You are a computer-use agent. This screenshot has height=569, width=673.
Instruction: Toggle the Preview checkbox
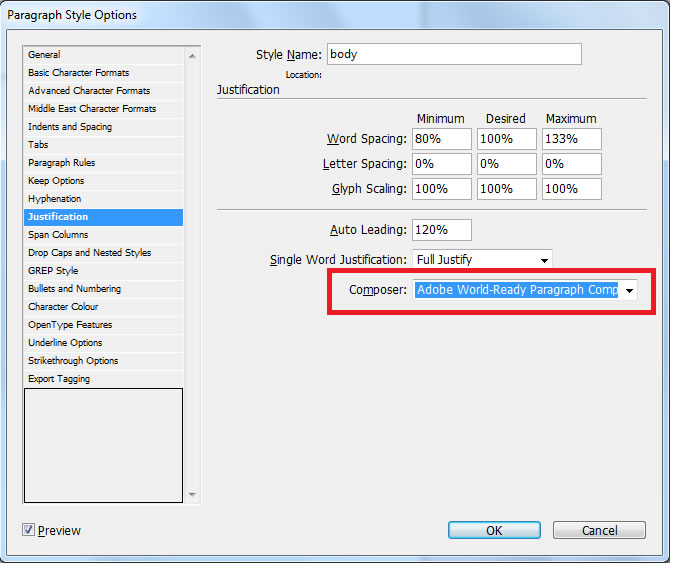pos(28,530)
